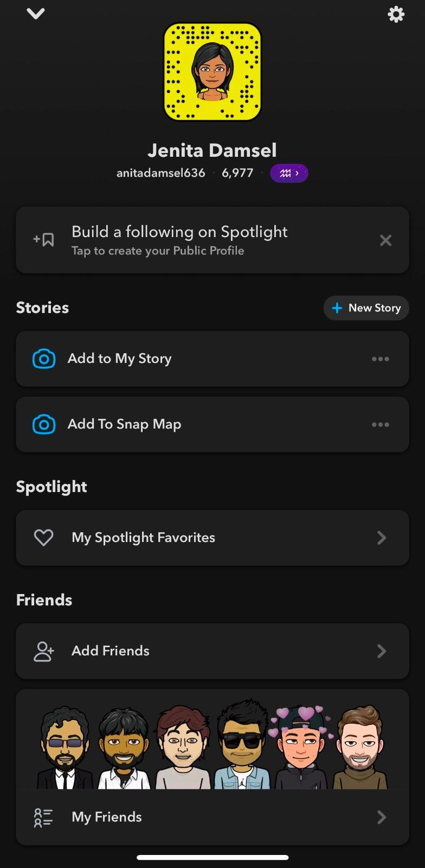Tap the Add Friends person icon
425x868 pixels.
44,651
